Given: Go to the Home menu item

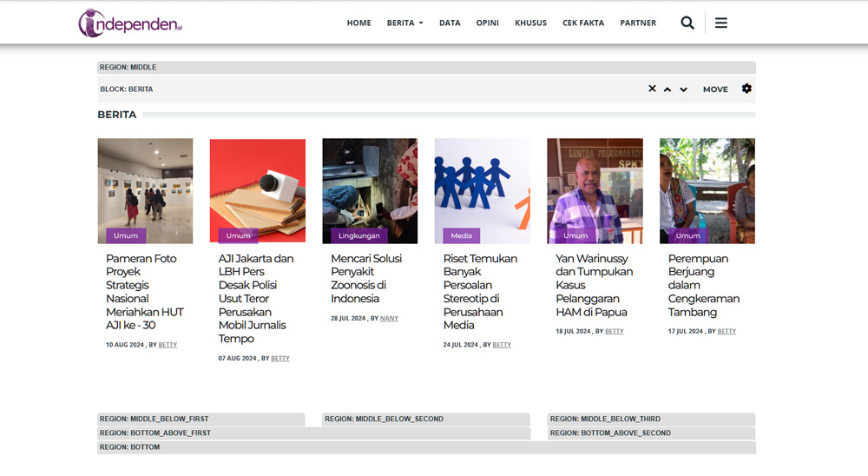Looking at the screenshot, I should point(358,23).
